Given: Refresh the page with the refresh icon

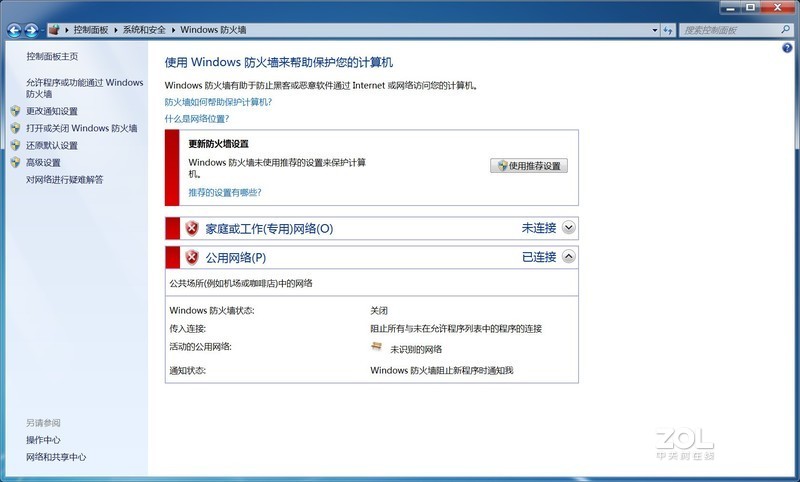Looking at the screenshot, I should (x=668, y=30).
